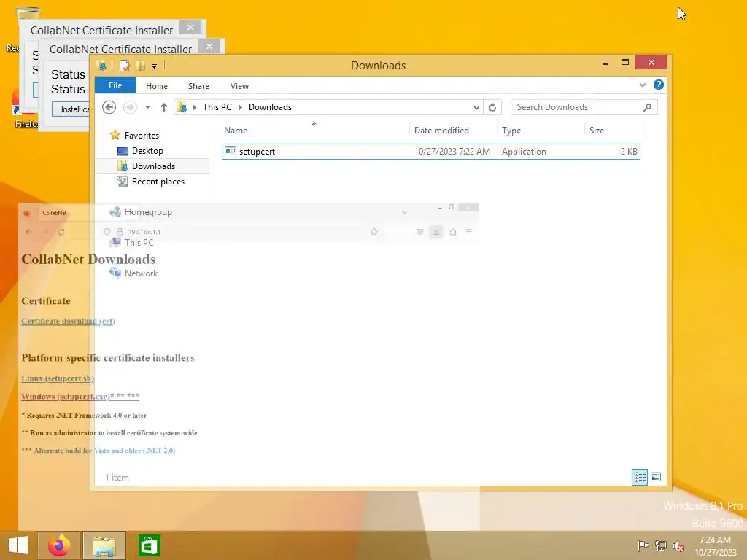Close the rear CollabNet Certificate Installer
This screenshot has height=560, width=747.
[190, 28]
